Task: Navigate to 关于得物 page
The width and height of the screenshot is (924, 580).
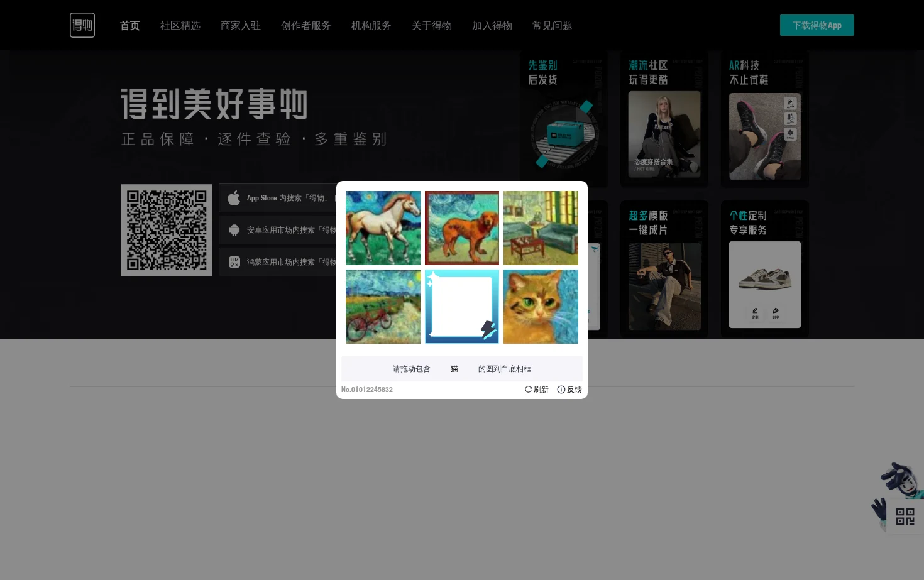Action: click(432, 26)
